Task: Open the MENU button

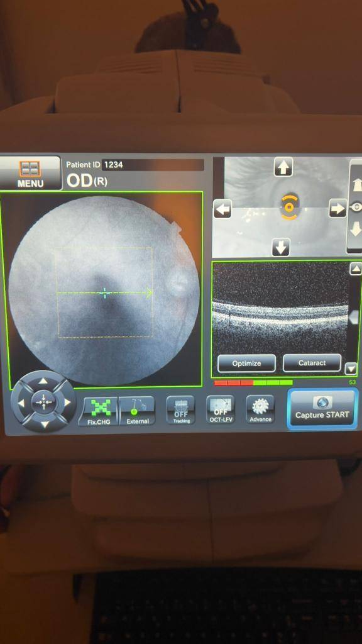Action: coord(30,172)
